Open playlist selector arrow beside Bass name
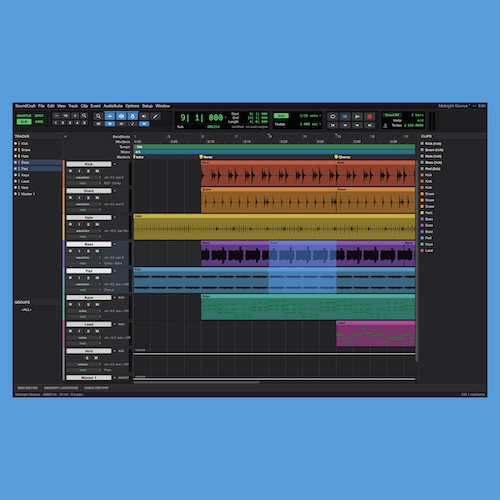The image size is (500, 500). pyautogui.click(x=115, y=244)
